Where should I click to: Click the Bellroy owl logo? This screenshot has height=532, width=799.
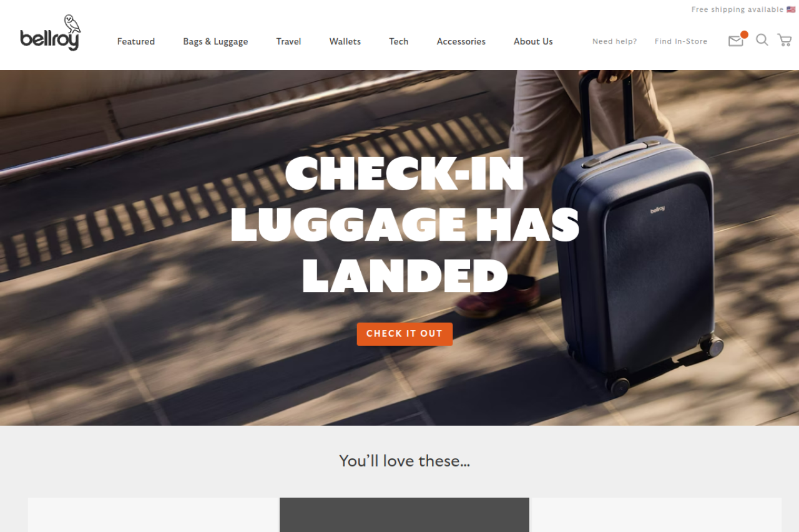point(50,33)
